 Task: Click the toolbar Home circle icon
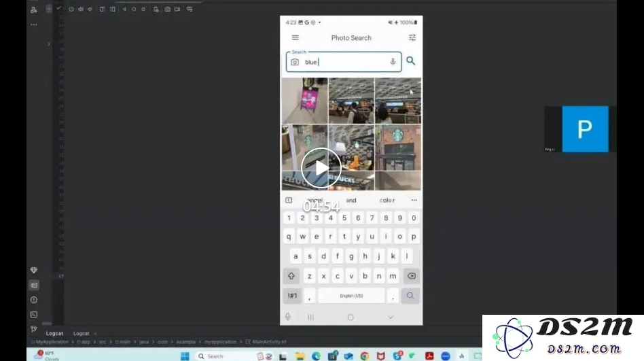coord(134,9)
